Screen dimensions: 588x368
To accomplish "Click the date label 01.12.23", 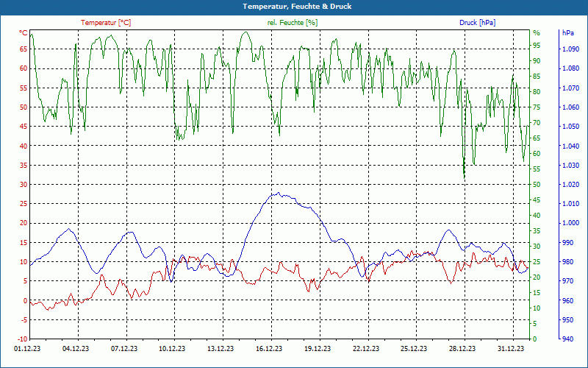I will point(27,348).
